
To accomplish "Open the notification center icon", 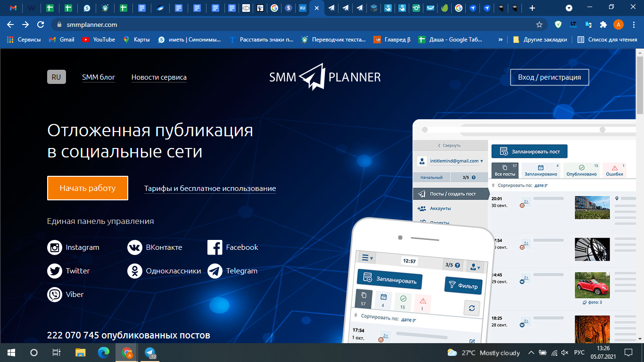I will pos(628,353).
